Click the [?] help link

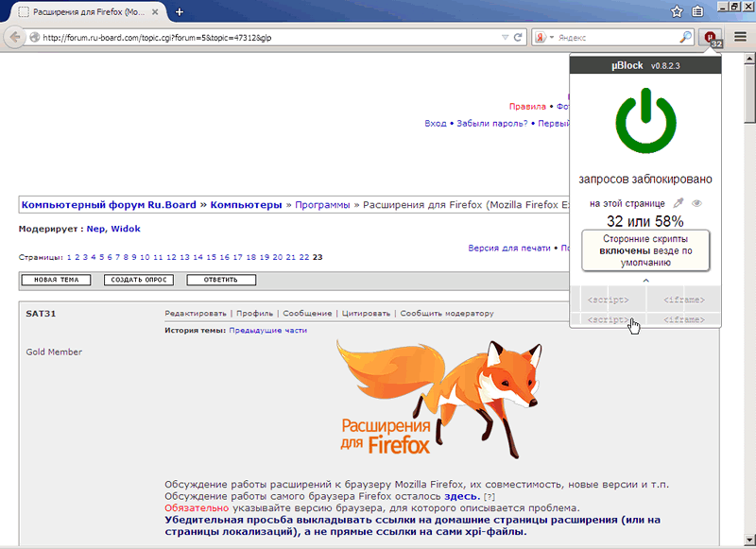point(490,497)
